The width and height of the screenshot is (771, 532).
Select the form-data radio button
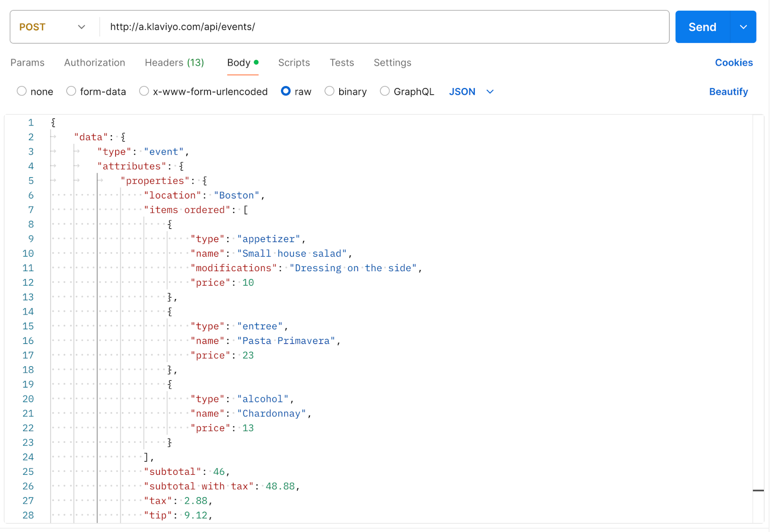point(71,91)
